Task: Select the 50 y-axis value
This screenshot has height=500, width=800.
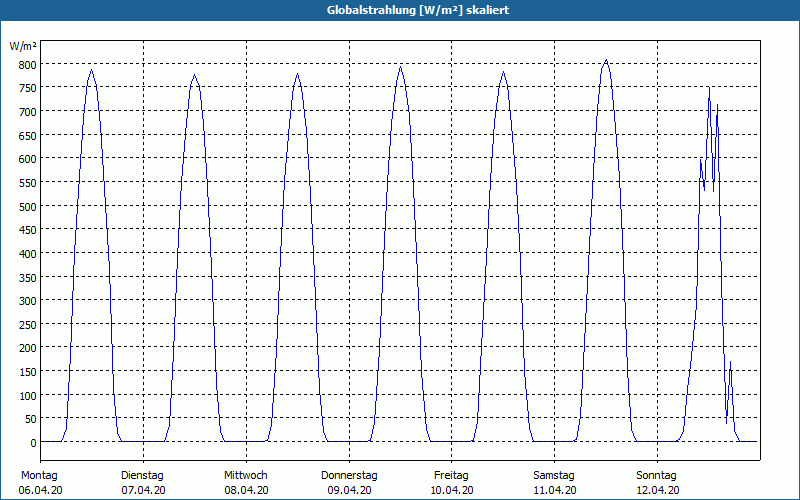Action: pyautogui.click(x=31, y=419)
